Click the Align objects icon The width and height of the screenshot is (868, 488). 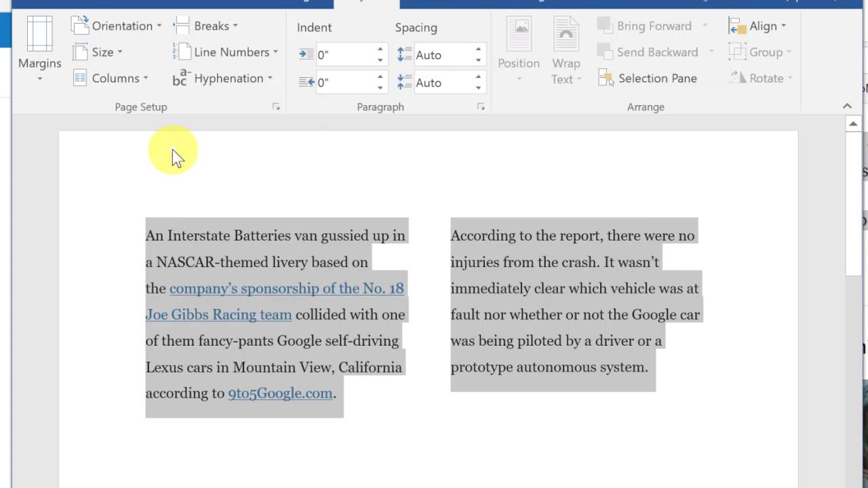pos(737,26)
